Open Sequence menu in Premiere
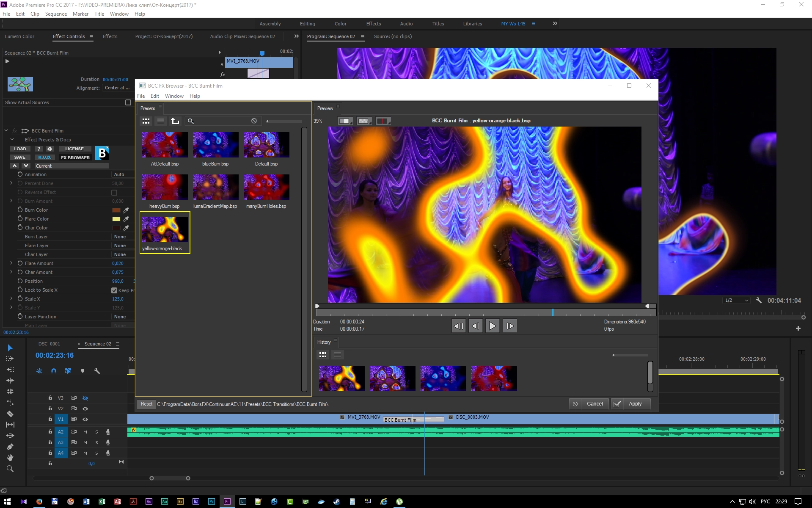812x508 pixels. 56,14
